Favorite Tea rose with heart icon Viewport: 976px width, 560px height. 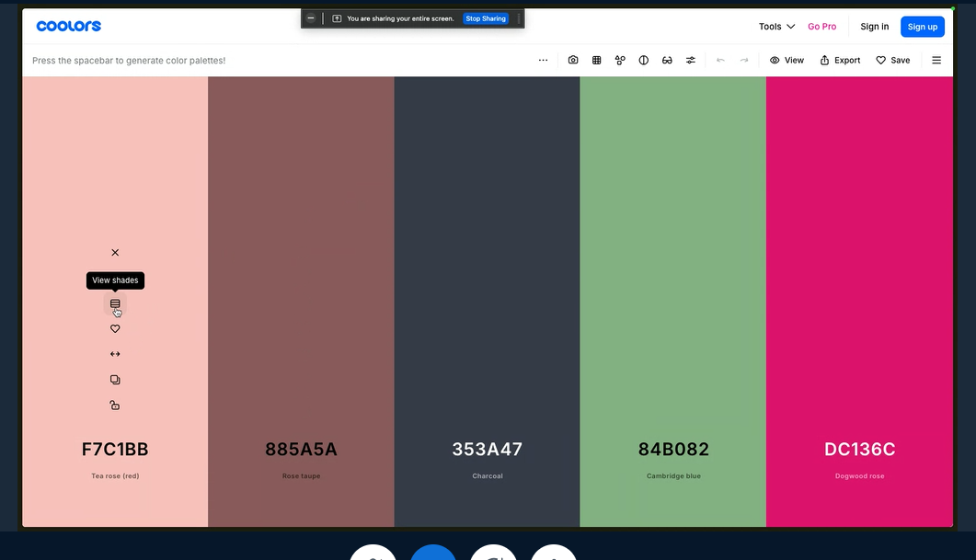coord(115,328)
